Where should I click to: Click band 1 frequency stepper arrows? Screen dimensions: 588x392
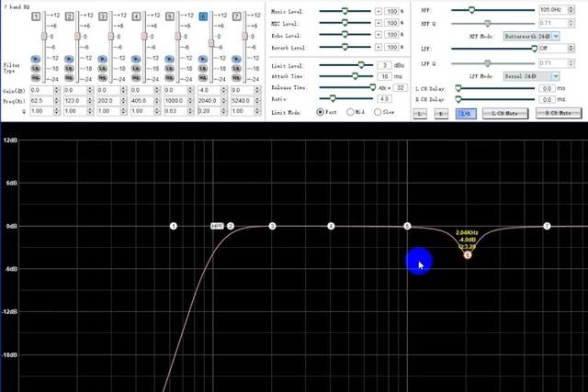[57, 101]
